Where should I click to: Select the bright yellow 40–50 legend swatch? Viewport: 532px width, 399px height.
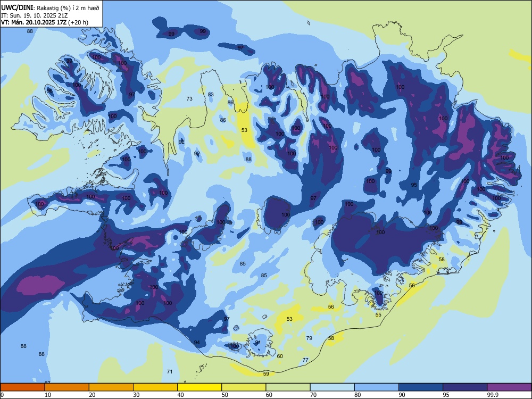tap(199, 387)
